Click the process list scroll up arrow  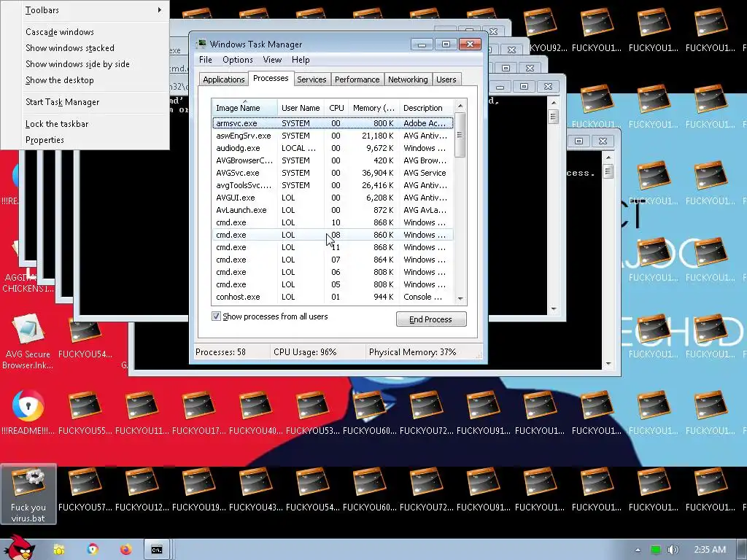pos(460,106)
